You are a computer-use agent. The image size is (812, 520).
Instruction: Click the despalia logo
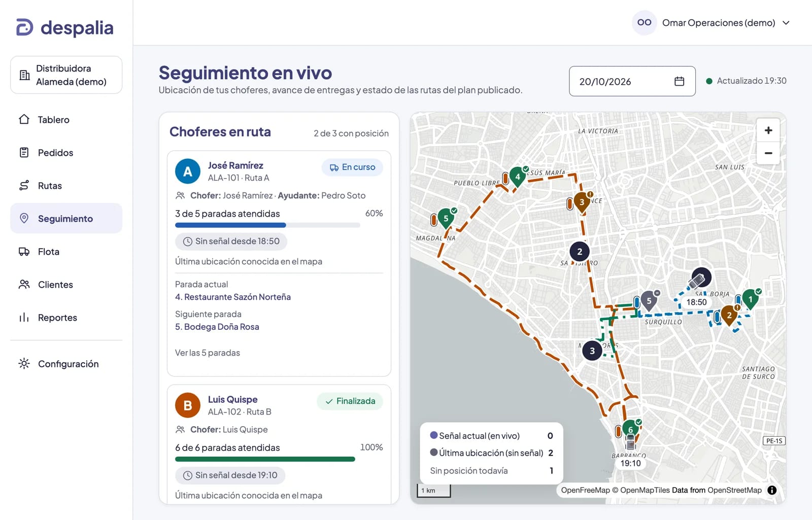coord(64,28)
